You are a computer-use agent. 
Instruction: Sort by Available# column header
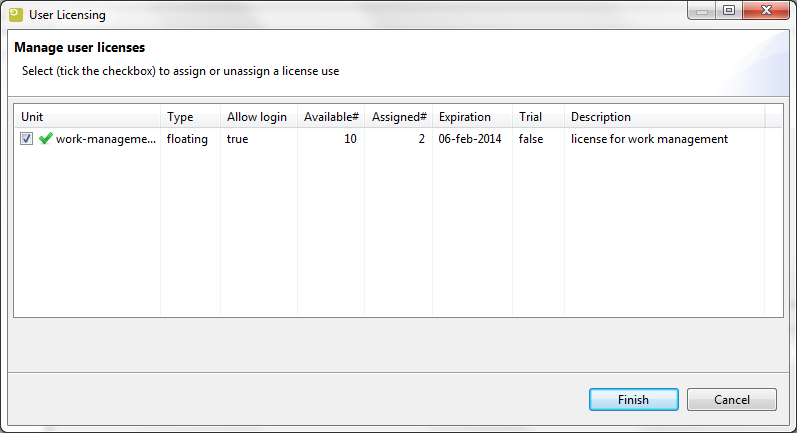(331, 117)
